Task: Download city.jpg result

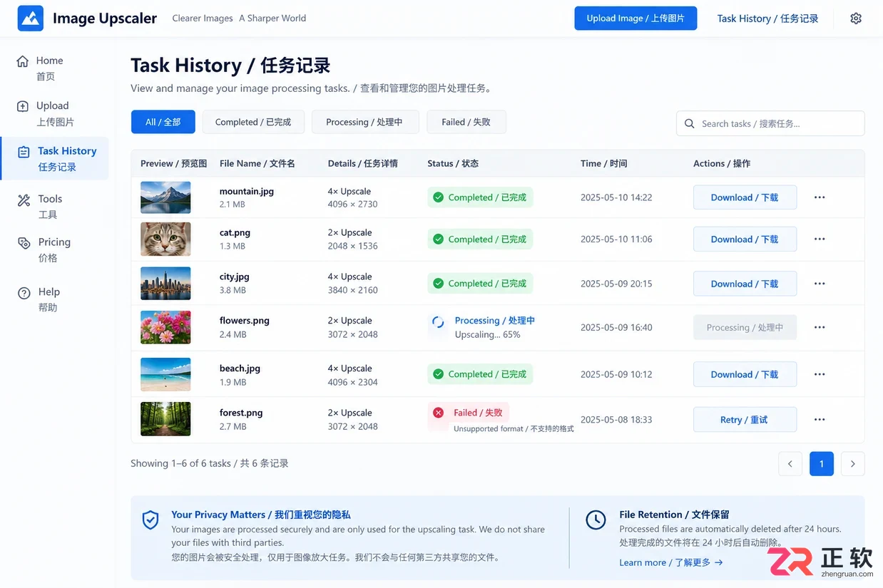Action: [x=745, y=284]
